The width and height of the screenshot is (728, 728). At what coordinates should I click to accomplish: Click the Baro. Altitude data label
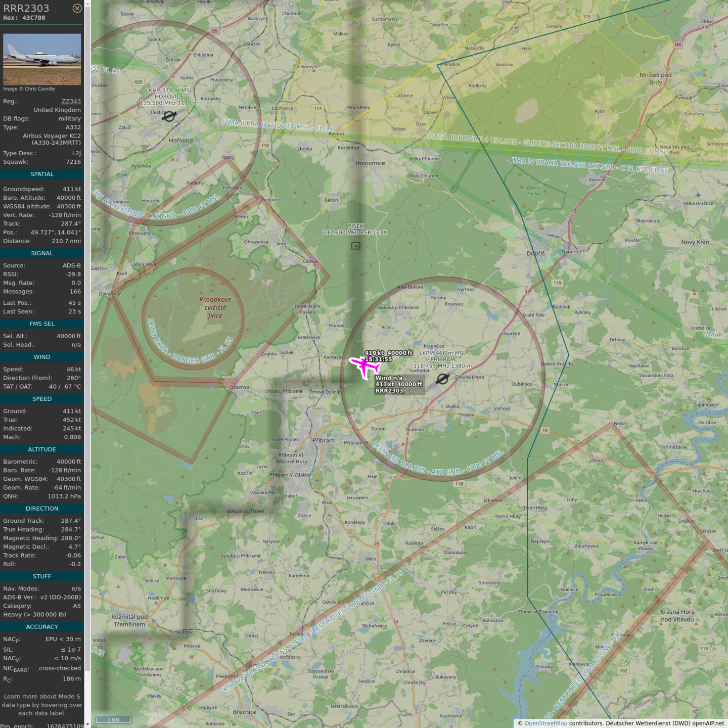pyautogui.click(x=24, y=198)
